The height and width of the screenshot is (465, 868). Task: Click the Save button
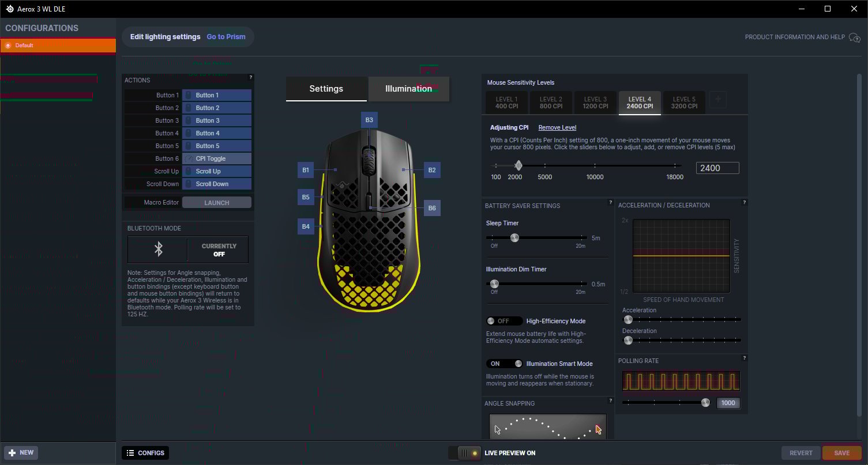pos(841,453)
